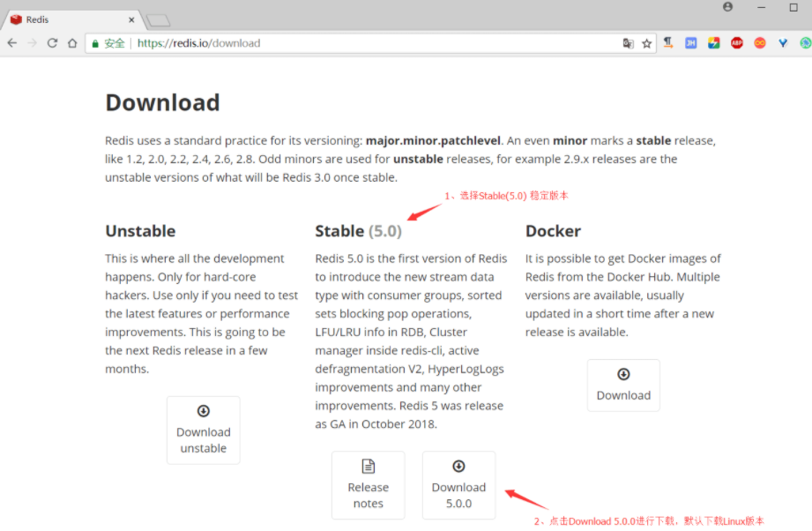Click the text 'release is available.'

pyautogui.click(x=577, y=332)
